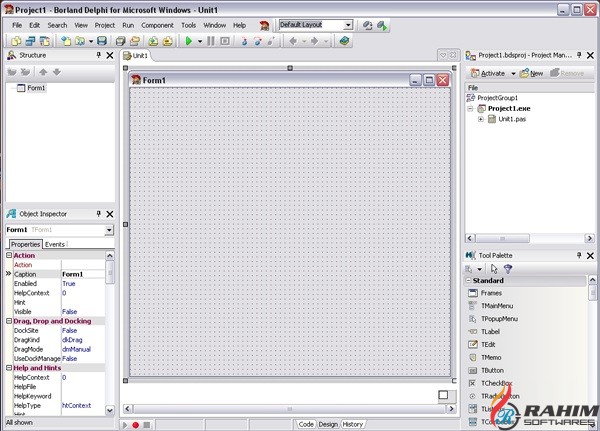Switch to the Code view tab
This screenshot has height=431, width=600.
306,424
